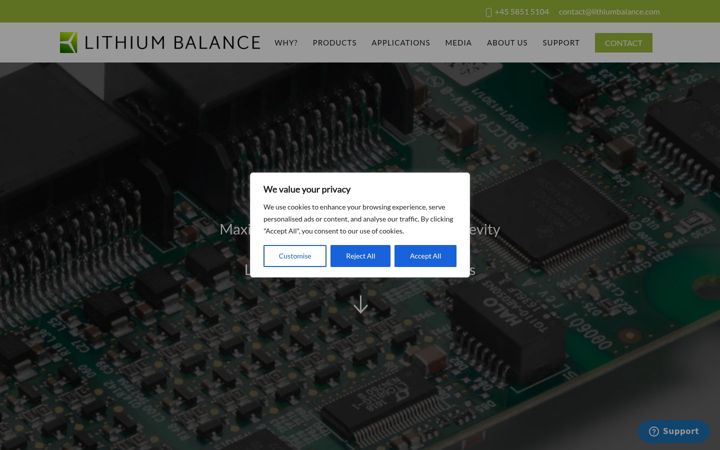
Task: Open the PRODUCTS menu
Action: pos(334,43)
